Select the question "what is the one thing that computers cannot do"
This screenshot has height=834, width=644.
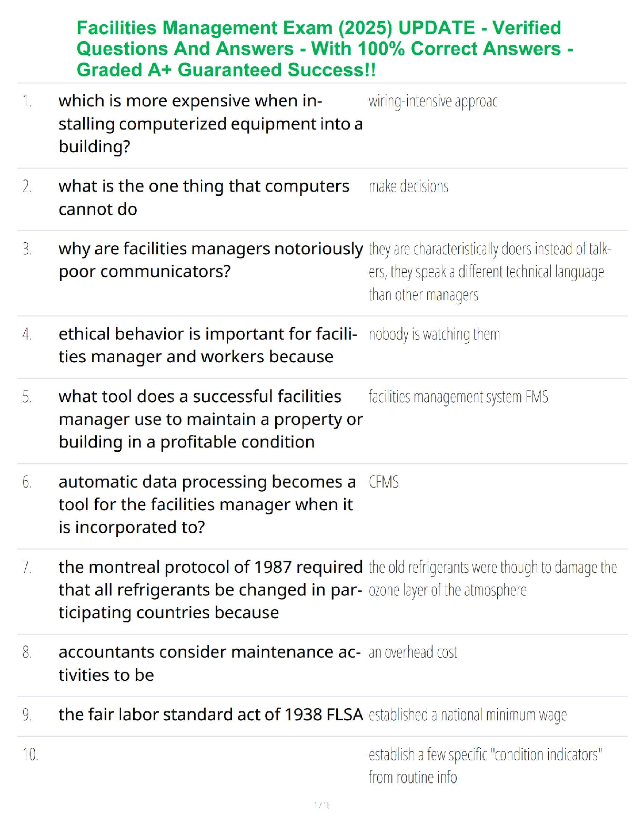click(204, 197)
